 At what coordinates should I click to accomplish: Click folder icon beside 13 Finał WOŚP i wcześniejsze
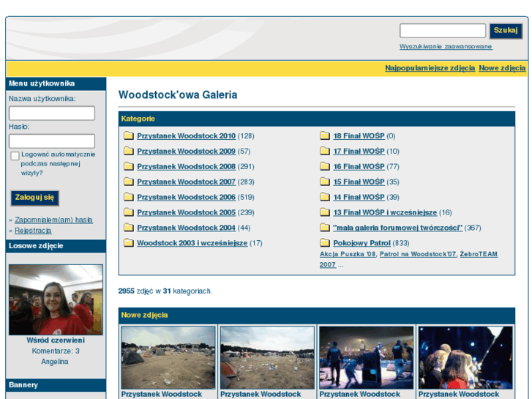pos(325,212)
